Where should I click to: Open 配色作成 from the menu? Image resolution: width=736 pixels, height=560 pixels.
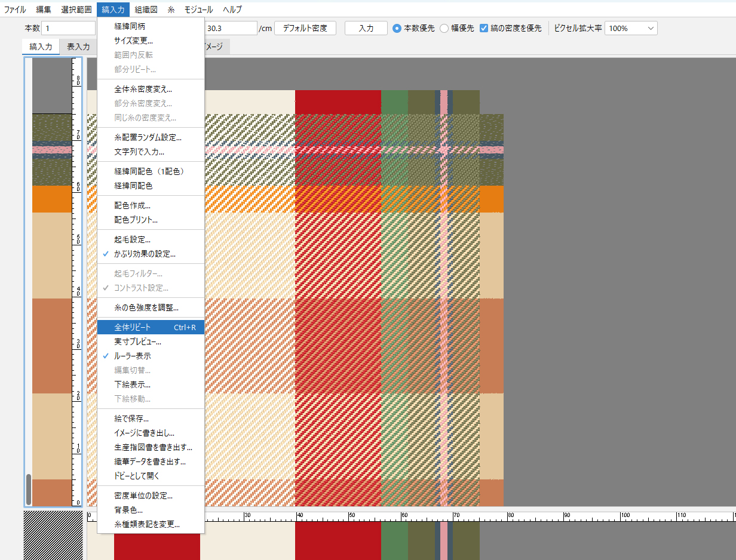coord(132,205)
